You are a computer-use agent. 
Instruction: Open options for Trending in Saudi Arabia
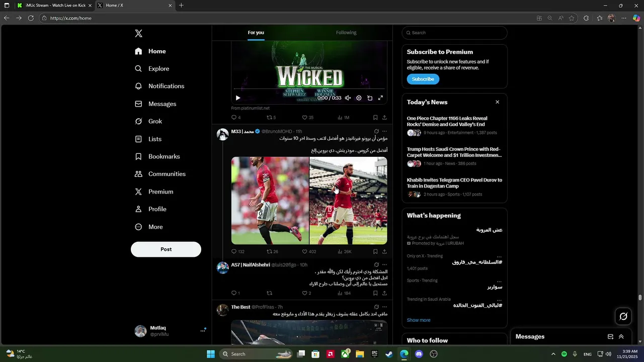[x=499, y=300]
